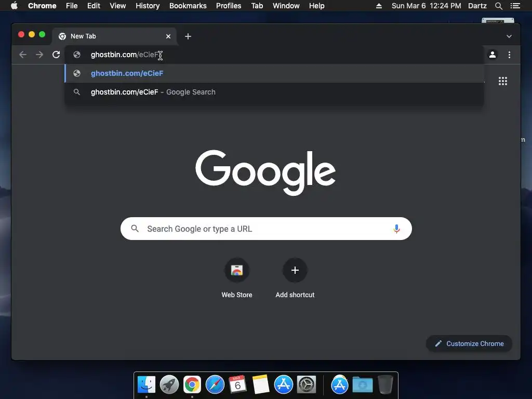Open the Web Store shortcut
Image resolution: width=532 pixels, height=399 pixels.
(x=237, y=278)
